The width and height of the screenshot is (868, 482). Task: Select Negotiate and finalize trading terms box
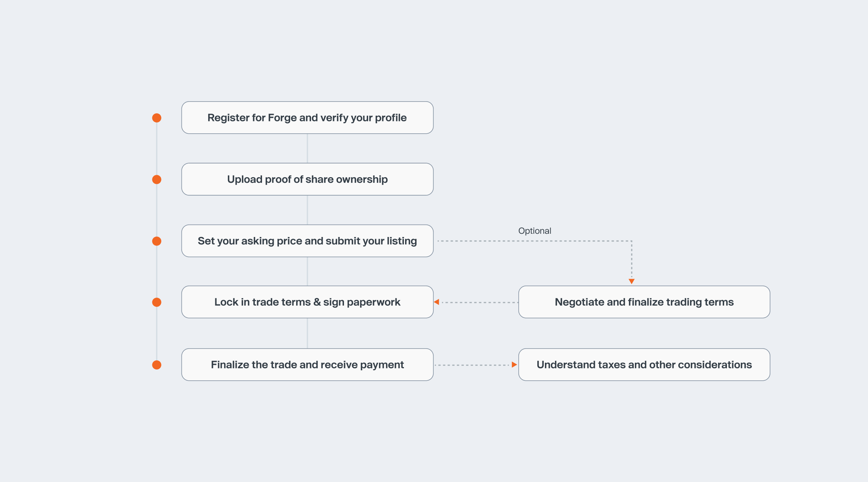tap(644, 302)
